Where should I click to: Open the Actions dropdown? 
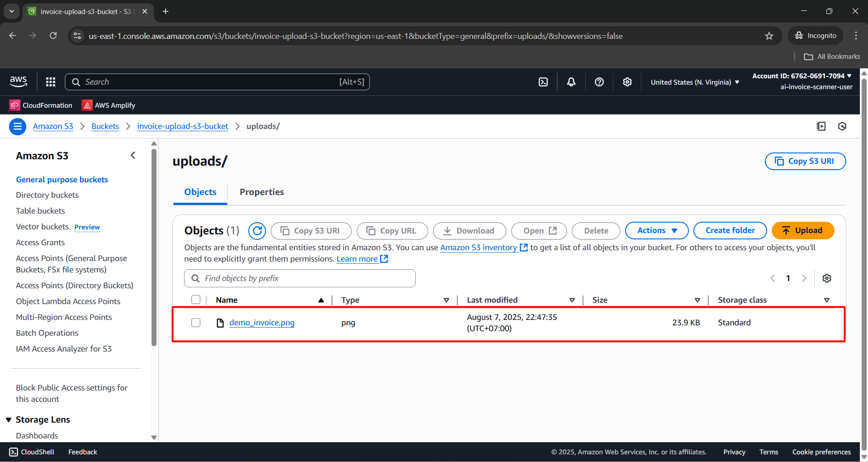click(x=656, y=231)
